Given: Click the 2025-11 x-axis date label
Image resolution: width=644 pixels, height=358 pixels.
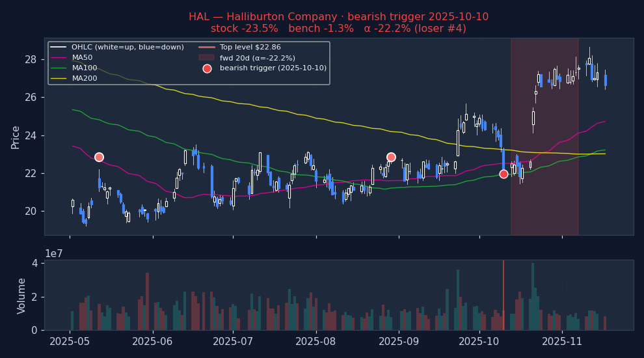Looking at the screenshot, I should tap(562, 342).
